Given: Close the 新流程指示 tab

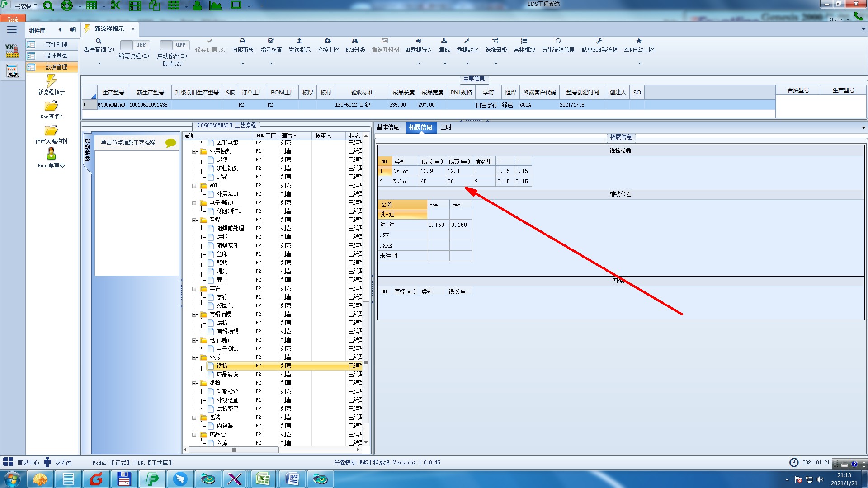Looking at the screenshot, I should [133, 29].
